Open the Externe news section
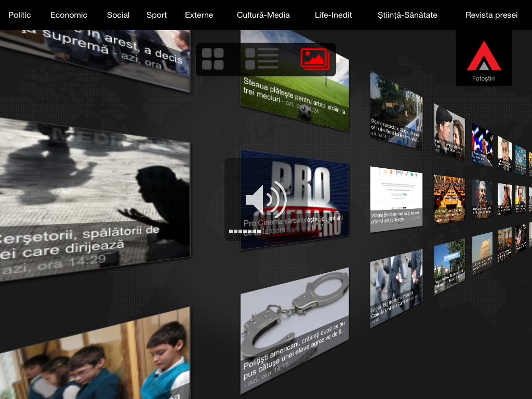This screenshot has height=399, width=532. (x=199, y=15)
